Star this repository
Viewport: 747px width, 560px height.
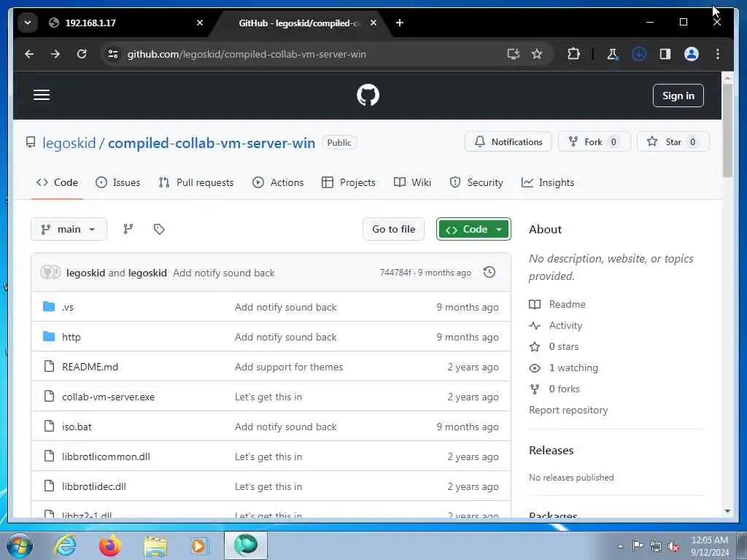click(x=673, y=142)
